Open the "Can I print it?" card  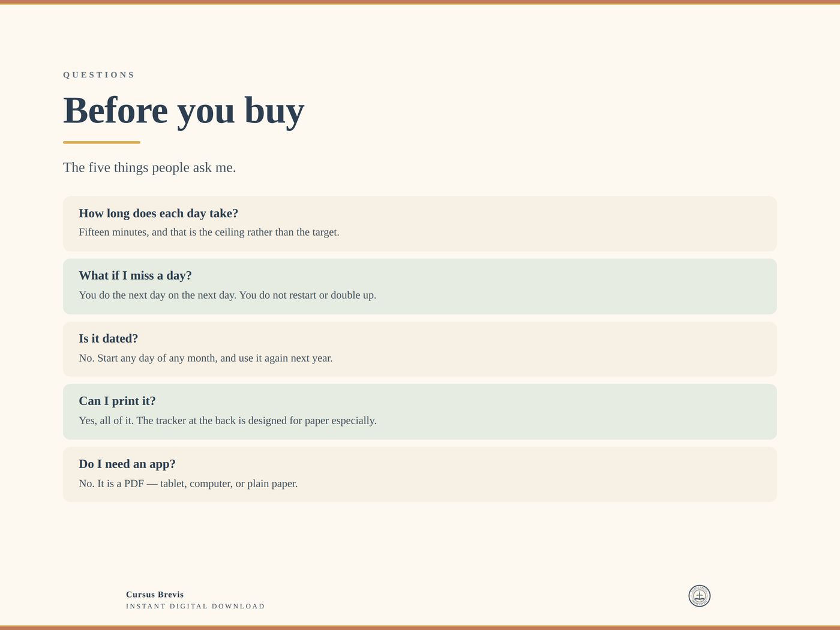(420, 412)
